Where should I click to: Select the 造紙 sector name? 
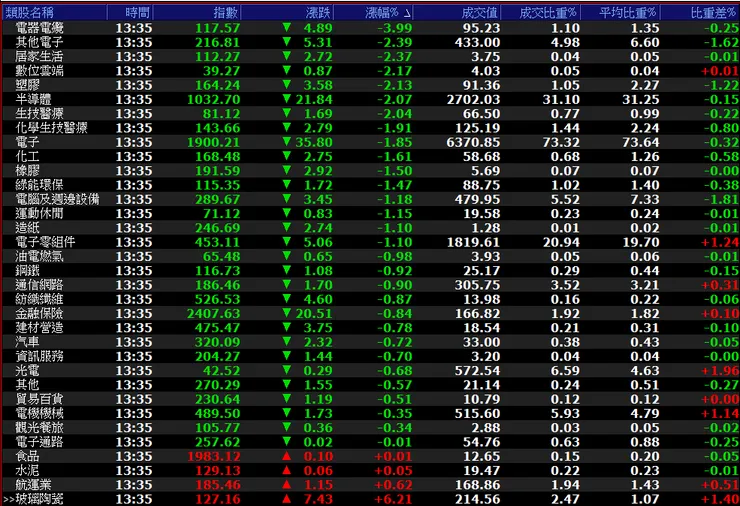tap(27, 228)
